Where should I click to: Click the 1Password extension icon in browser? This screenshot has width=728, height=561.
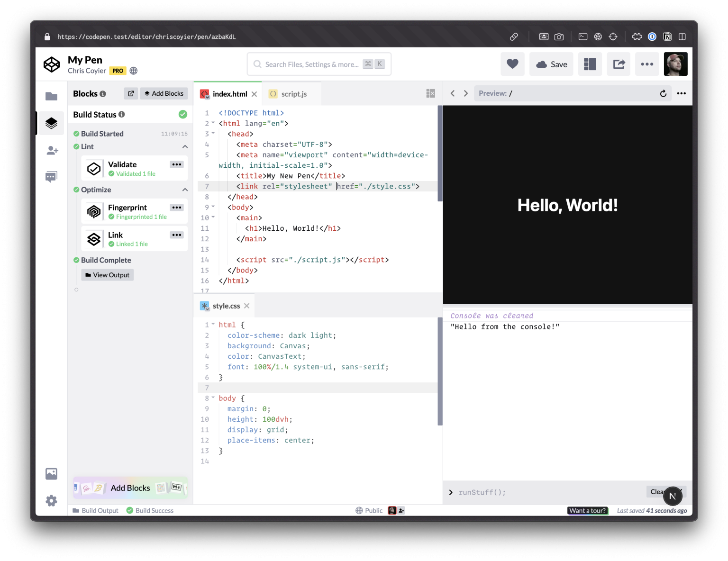652,36
